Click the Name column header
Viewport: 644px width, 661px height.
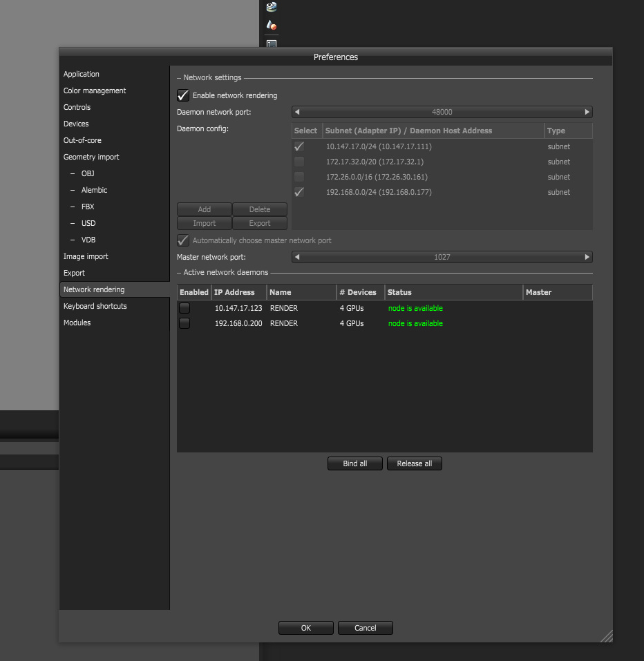coord(301,292)
